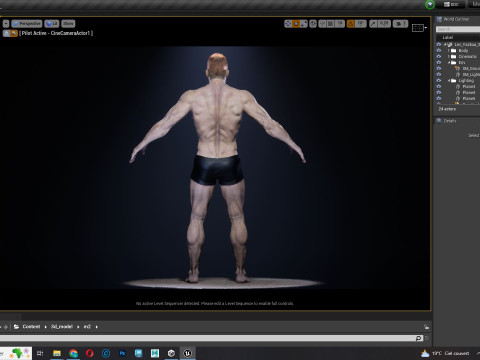Collapse the Env folder
Image resolution: width=480 pixels, height=360 pixels.
pos(449,63)
